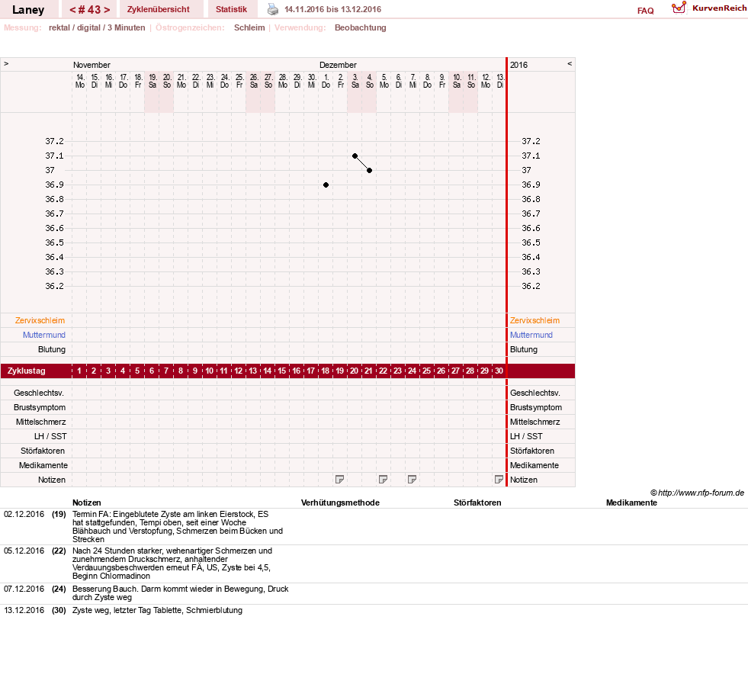Click the '05.12.2016' note date
748x700 pixels.
(24, 551)
